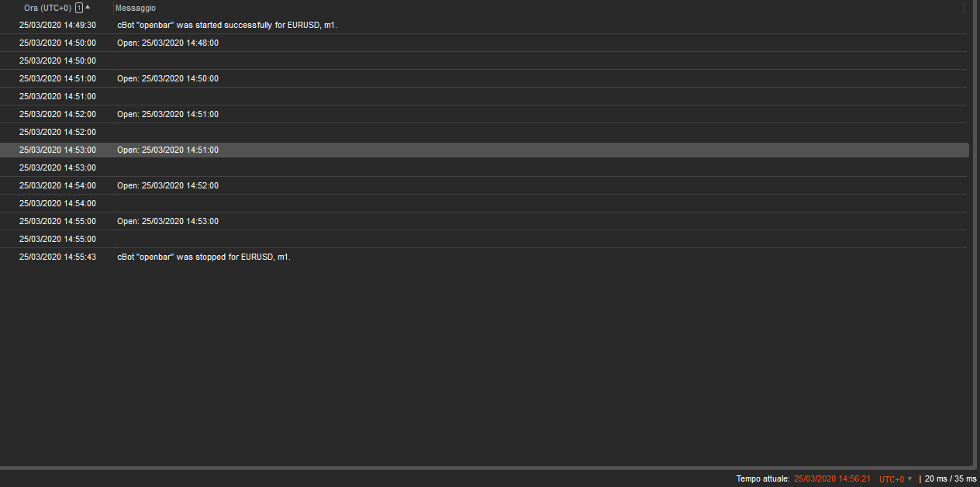This screenshot has height=487, width=980.
Task: Select the 14:52:00 row with Open message
Action: [167, 114]
